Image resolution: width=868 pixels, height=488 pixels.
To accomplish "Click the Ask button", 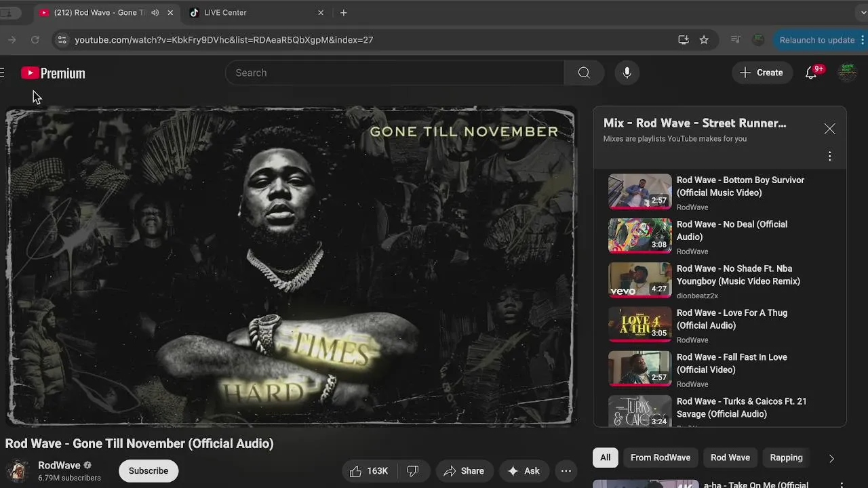I will pyautogui.click(x=524, y=471).
